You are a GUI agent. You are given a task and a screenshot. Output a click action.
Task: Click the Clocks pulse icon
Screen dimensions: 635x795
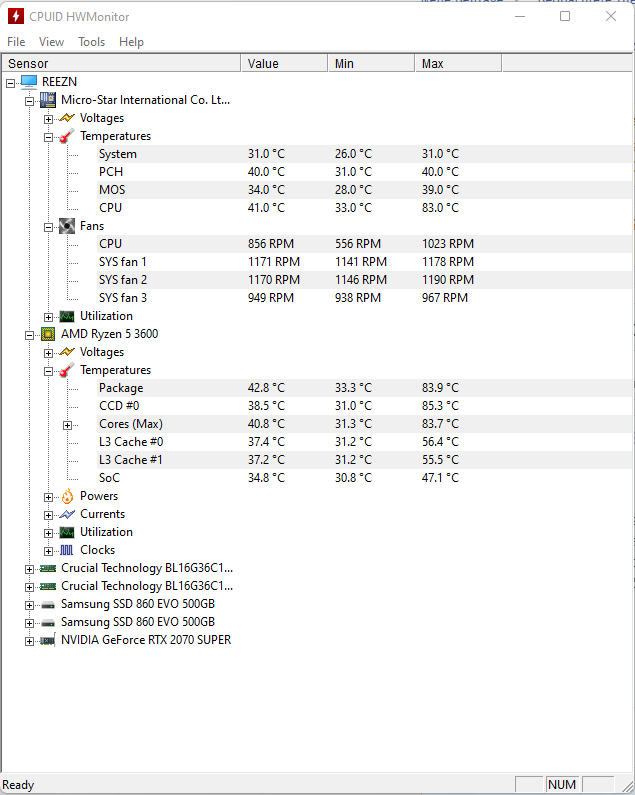[x=67, y=550]
